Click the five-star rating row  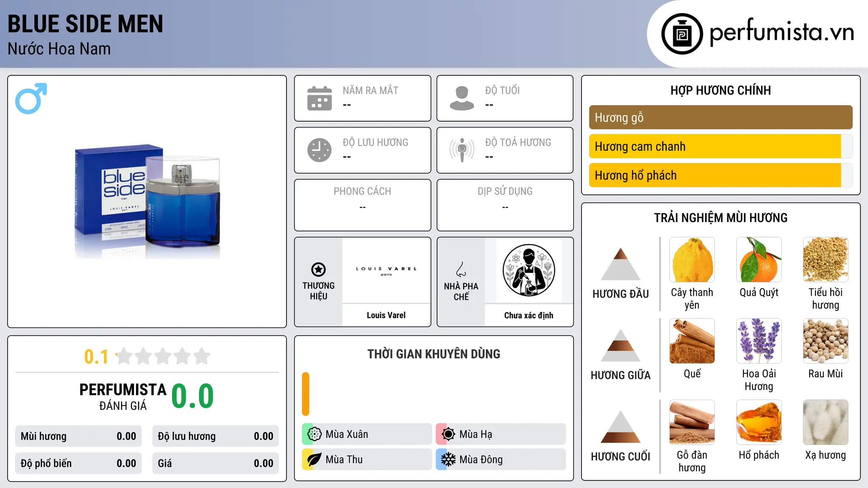[x=163, y=356]
